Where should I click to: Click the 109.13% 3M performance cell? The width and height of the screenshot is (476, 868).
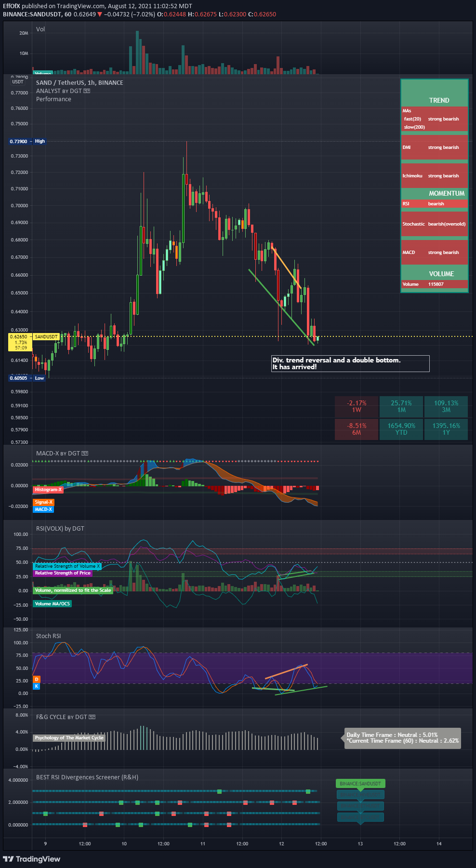point(446,406)
